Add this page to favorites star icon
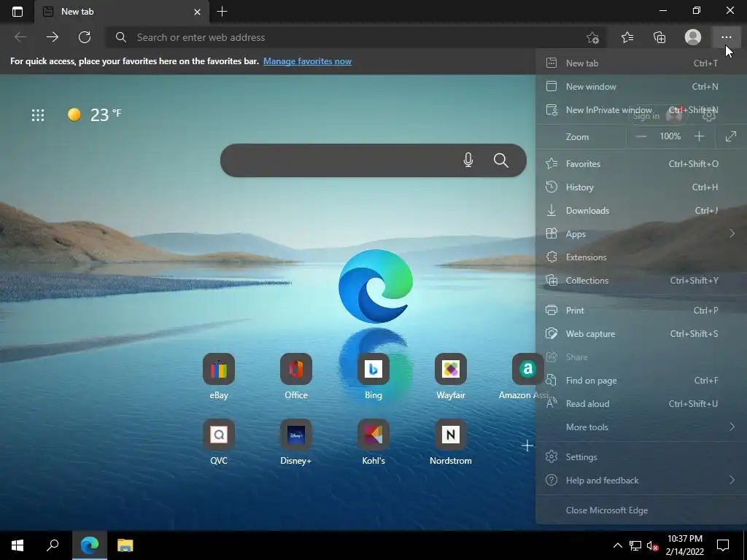The height and width of the screenshot is (560, 747). [592, 37]
